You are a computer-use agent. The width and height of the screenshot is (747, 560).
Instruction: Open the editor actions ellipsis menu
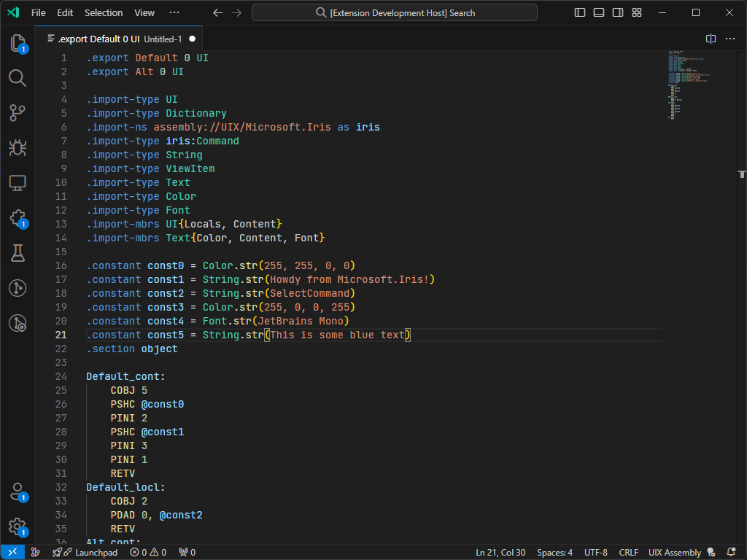click(730, 39)
